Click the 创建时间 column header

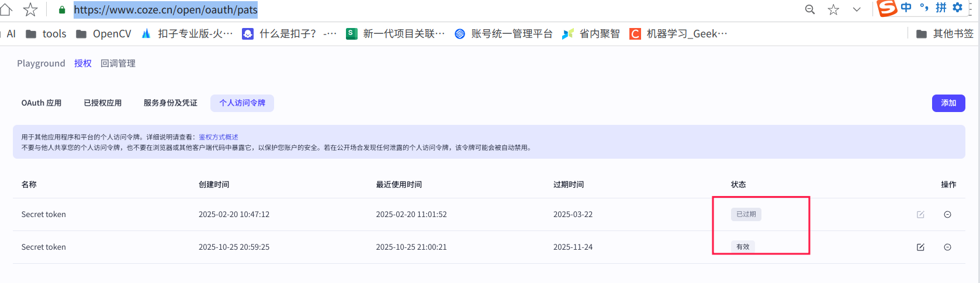click(x=214, y=184)
